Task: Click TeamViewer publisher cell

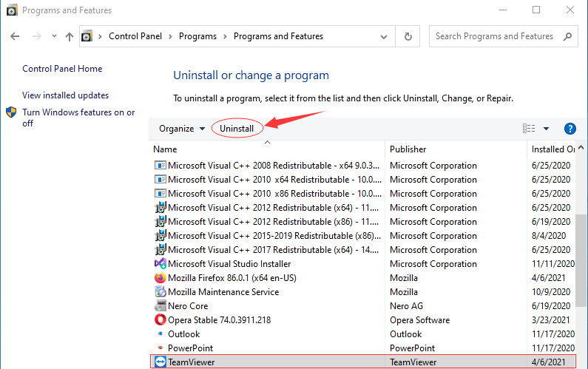Action: pos(413,362)
